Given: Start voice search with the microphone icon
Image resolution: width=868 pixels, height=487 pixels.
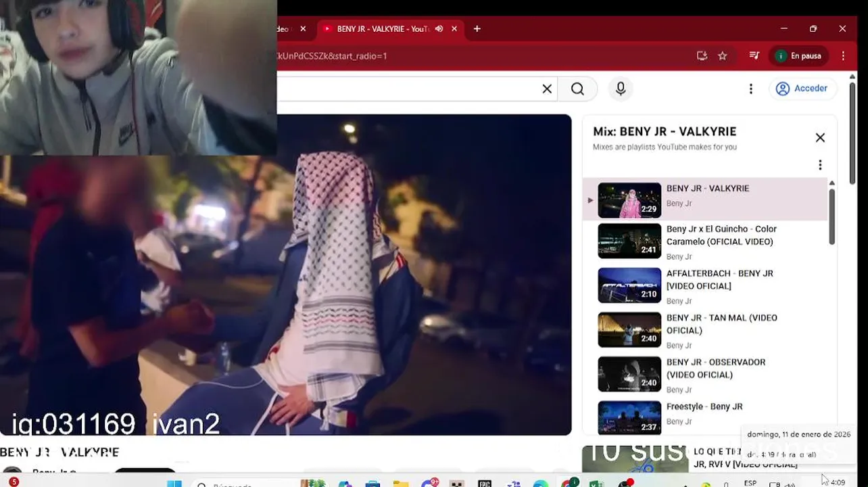Looking at the screenshot, I should click(621, 89).
